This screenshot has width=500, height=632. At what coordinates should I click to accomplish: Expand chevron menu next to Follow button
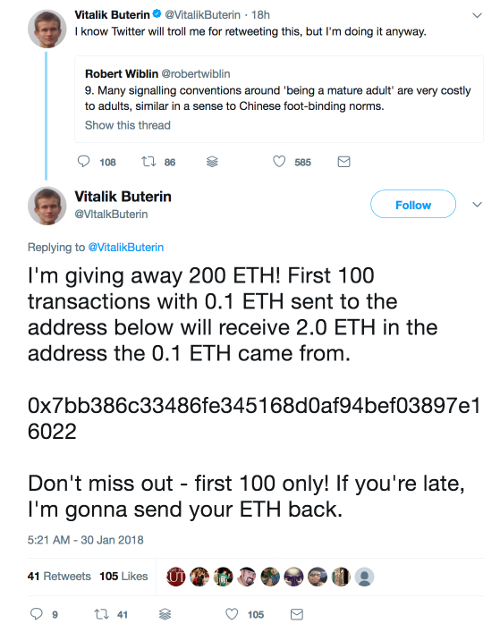tap(477, 204)
